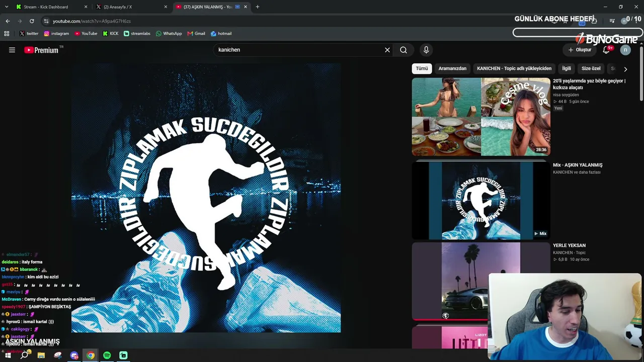This screenshot has height=362, width=644.
Task: Go to YouTube Premium home logo
Action: tap(41, 50)
